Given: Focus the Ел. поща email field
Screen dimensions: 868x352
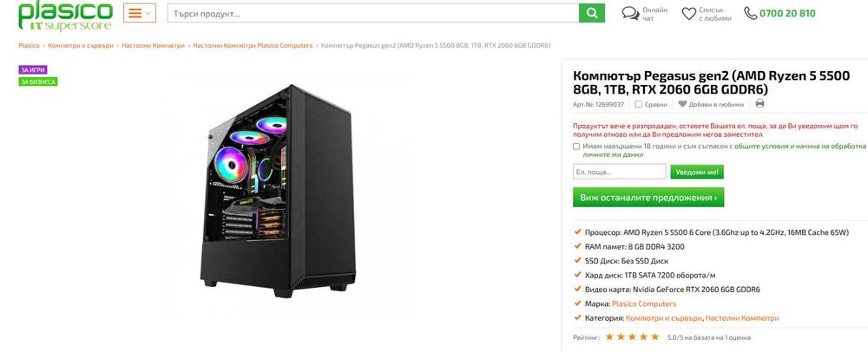Looking at the screenshot, I should [x=620, y=172].
